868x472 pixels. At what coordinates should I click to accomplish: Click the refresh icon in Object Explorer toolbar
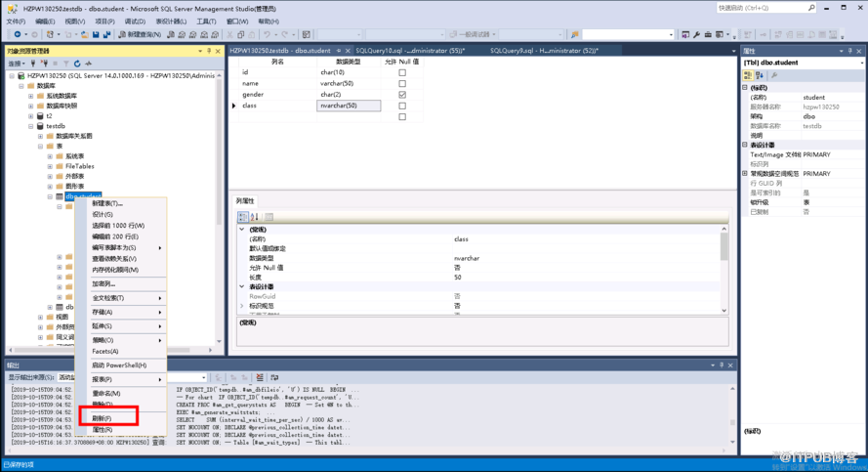pos(77,63)
